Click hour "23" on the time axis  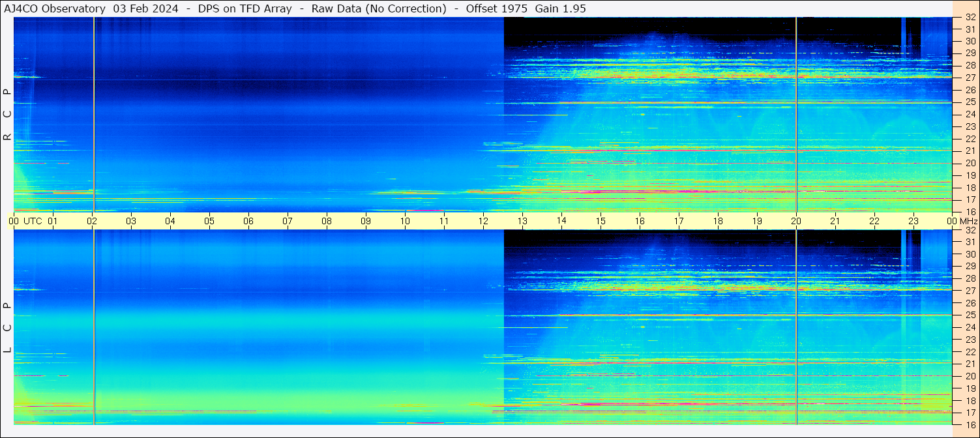pyautogui.click(x=913, y=221)
